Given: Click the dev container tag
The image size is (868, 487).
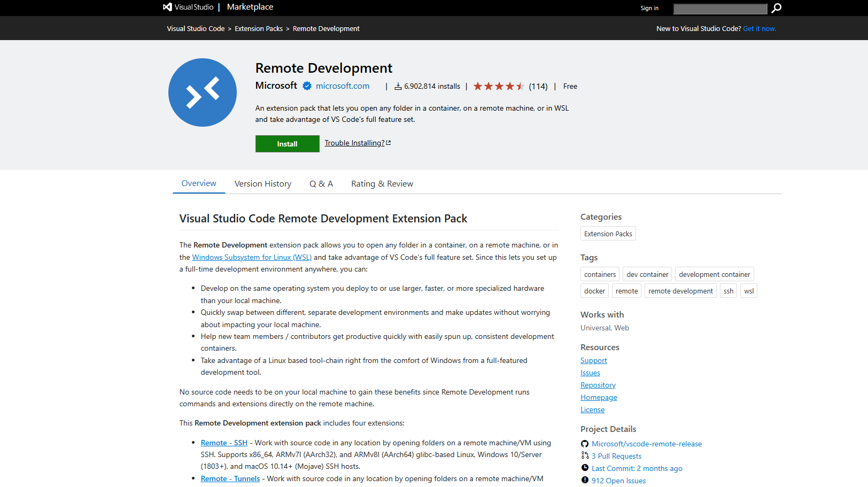Looking at the screenshot, I should [647, 274].
